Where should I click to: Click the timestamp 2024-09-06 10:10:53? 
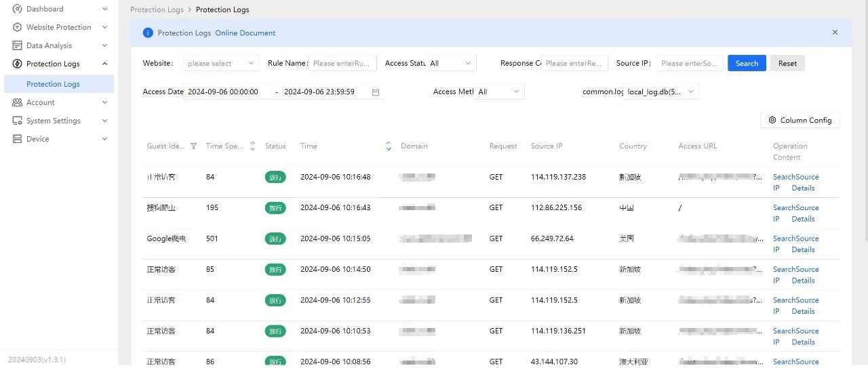click(x=335, y=331)
